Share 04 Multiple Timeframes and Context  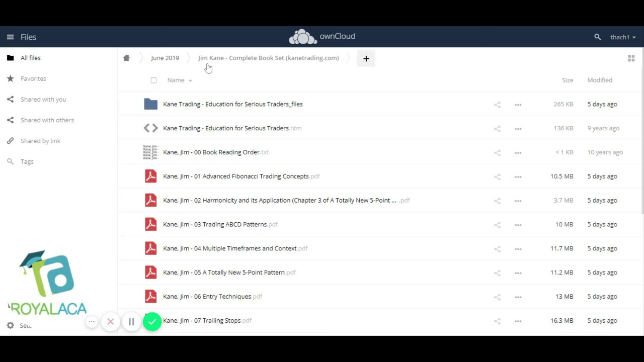(497, 249)
